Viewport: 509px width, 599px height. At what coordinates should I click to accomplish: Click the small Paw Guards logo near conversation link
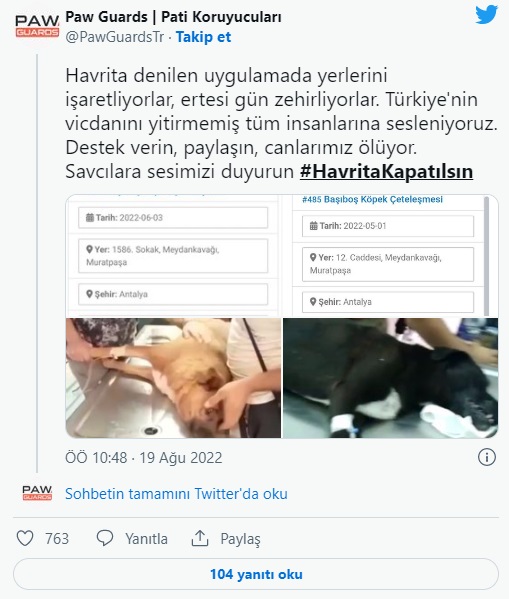pyautogui.click(x=37, y=493)
